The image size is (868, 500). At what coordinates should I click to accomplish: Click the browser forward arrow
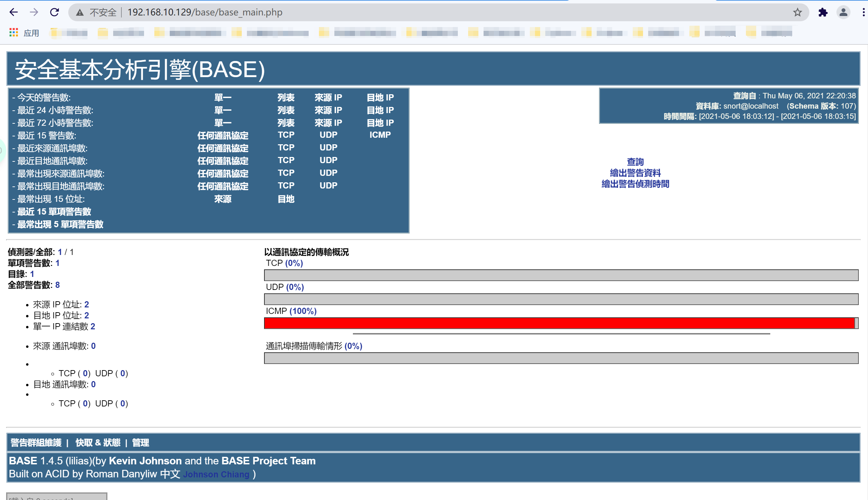point(34,12)
